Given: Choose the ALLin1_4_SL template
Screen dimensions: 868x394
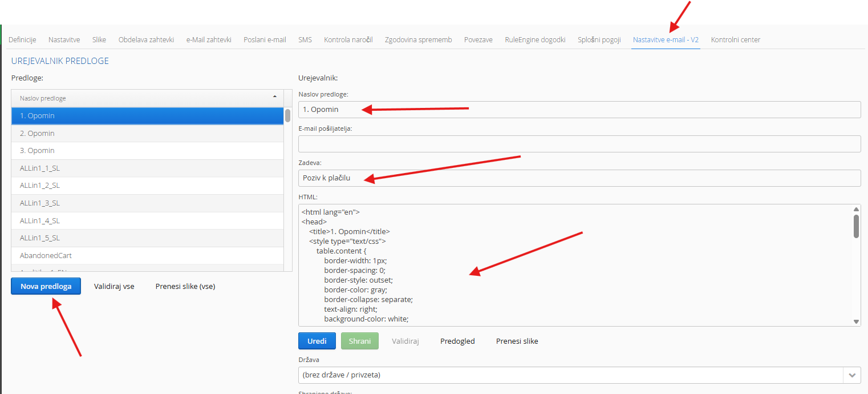Looking at the screenshot, I should point(147,220).
